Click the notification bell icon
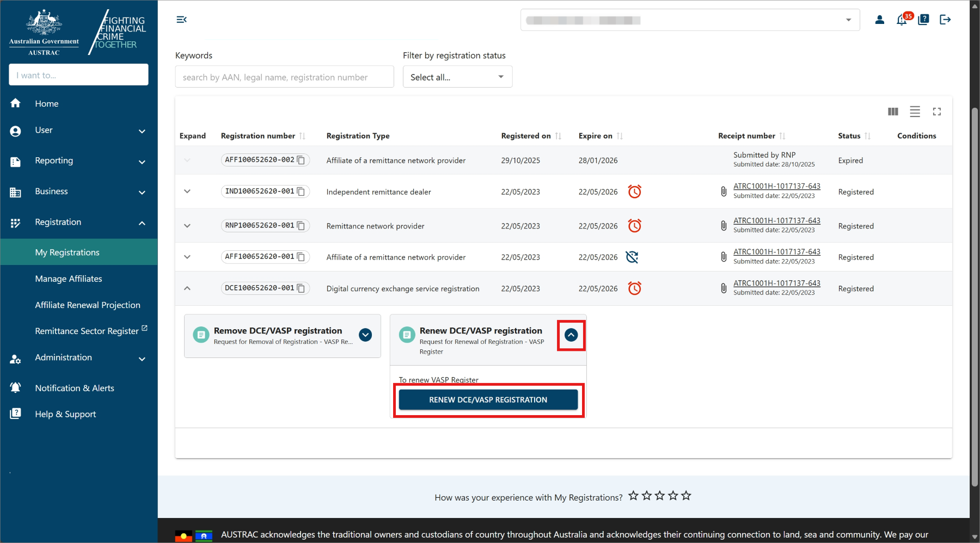This screenshot has width=980, height=543. 901,20
